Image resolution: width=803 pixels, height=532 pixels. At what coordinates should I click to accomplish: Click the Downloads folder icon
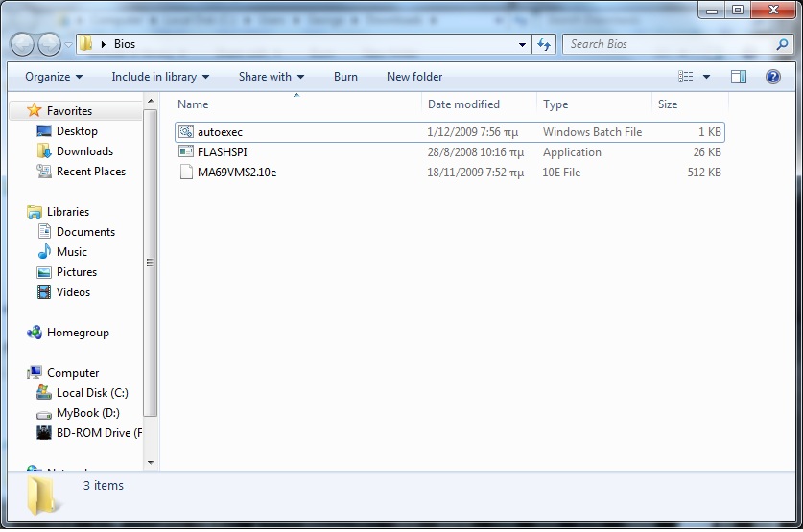pyautogui.click(x=44, y=150)
